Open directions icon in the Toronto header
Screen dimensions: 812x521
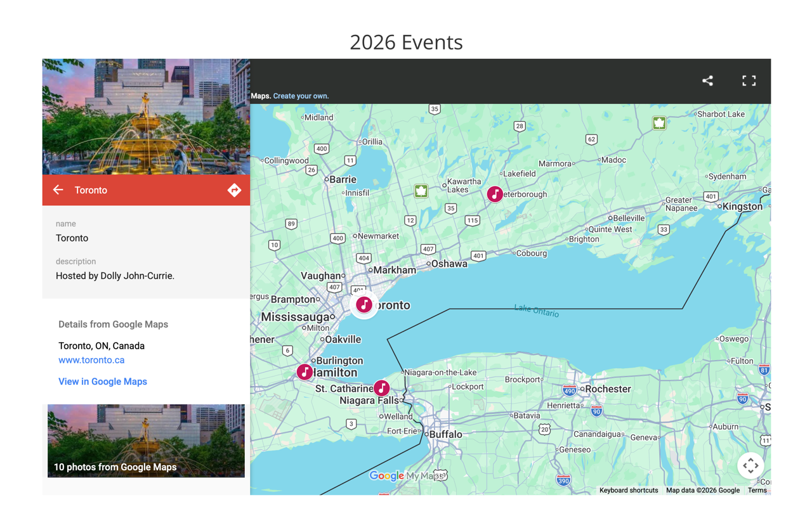[x=234, y=190]
